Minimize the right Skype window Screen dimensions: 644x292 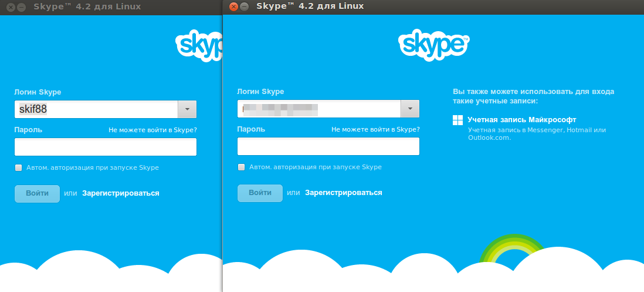click(x=244, y=6)
